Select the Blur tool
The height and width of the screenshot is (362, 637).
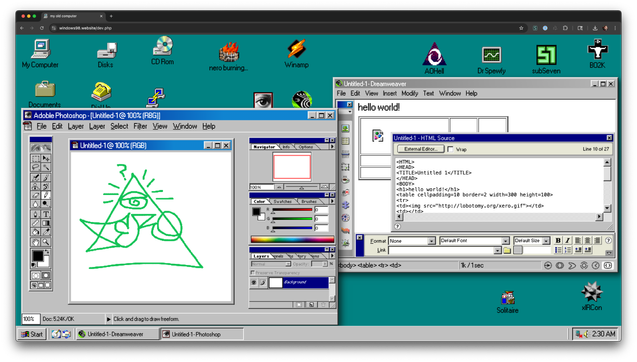click(36, 204)
